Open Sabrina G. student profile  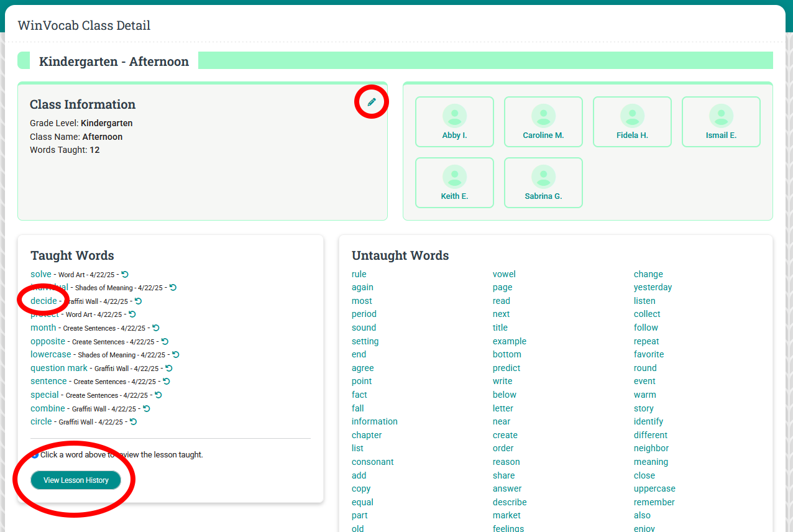point(543,183)
